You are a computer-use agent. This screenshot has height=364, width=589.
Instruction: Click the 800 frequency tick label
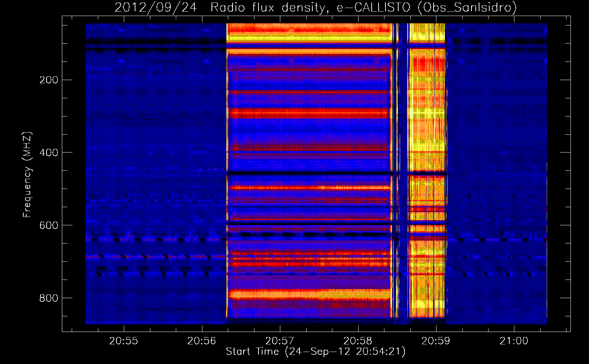[x=49, y=298]
